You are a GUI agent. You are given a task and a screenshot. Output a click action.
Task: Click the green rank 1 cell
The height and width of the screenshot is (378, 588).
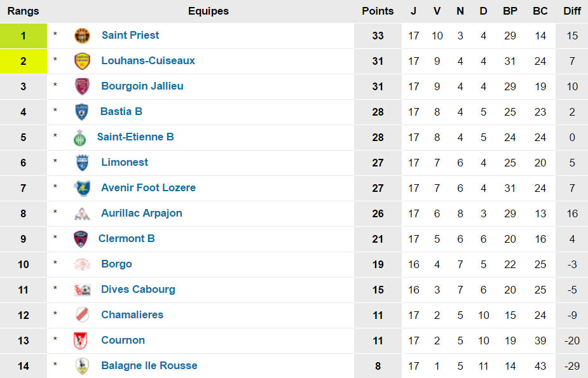tap(24, 36)
